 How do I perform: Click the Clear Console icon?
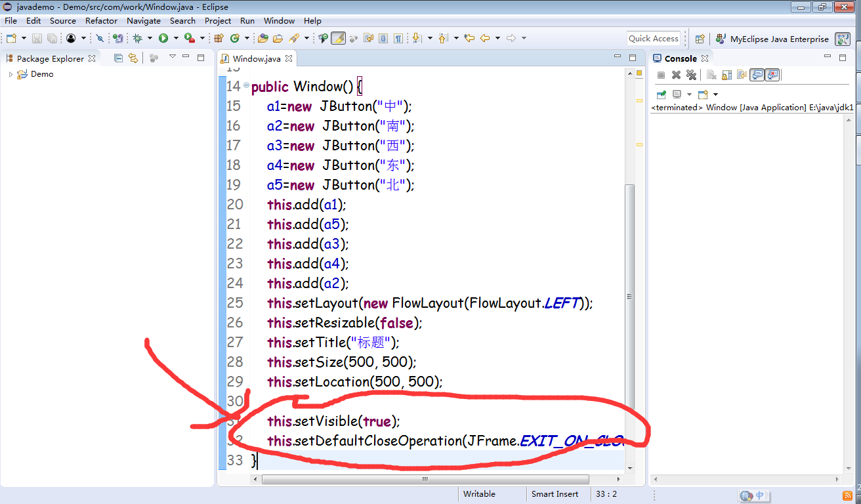pos(711,75)
